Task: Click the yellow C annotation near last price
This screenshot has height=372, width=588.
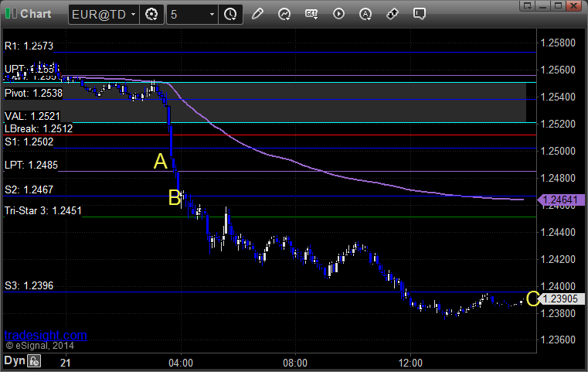Action: [x=532, y=299]
